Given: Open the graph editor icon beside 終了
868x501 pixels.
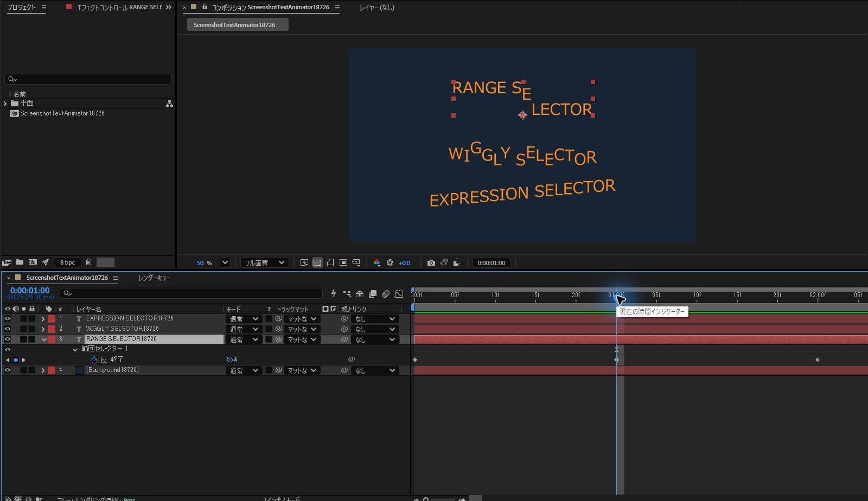Looking at the screenshot, I should (104, 360).
